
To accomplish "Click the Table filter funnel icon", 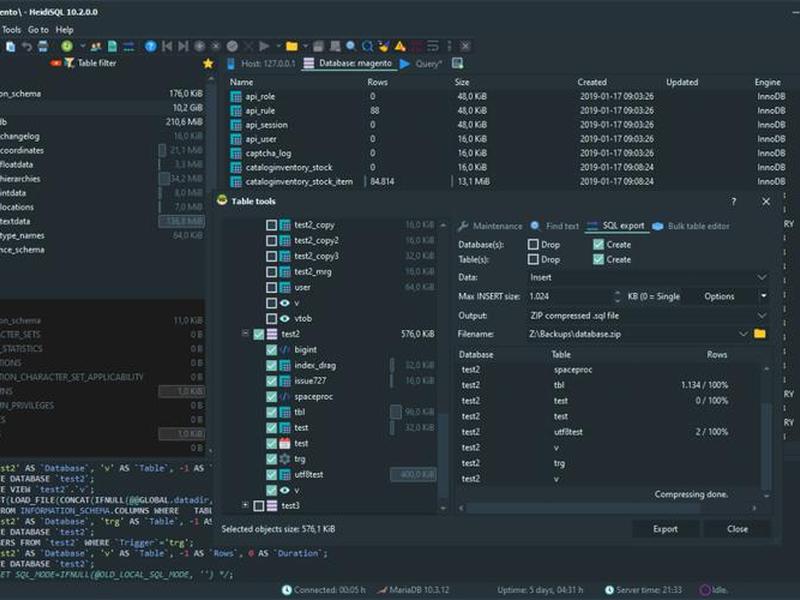I will point(69,63).
